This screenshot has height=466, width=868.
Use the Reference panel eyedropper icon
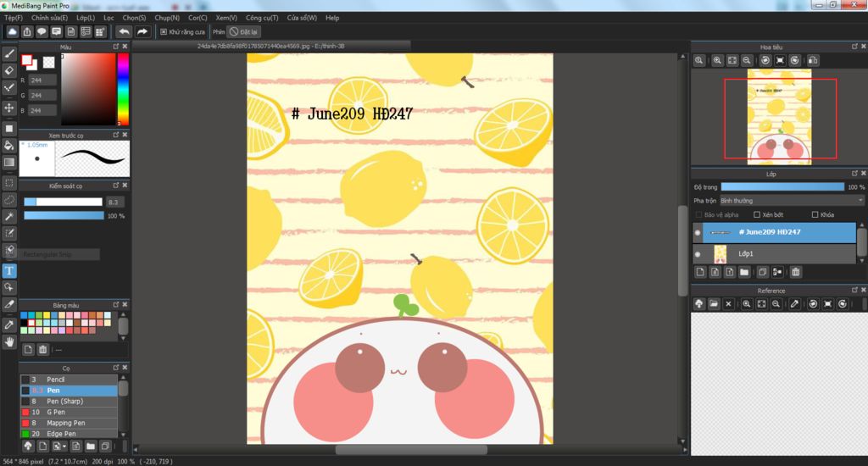(x=794, y=304)
